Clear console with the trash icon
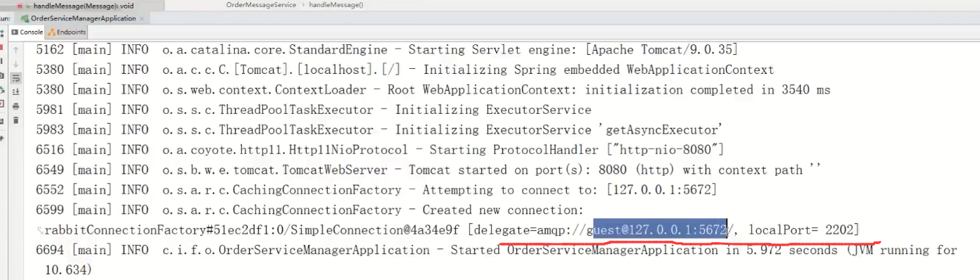980x280 pixels. [x=15, y=120]
